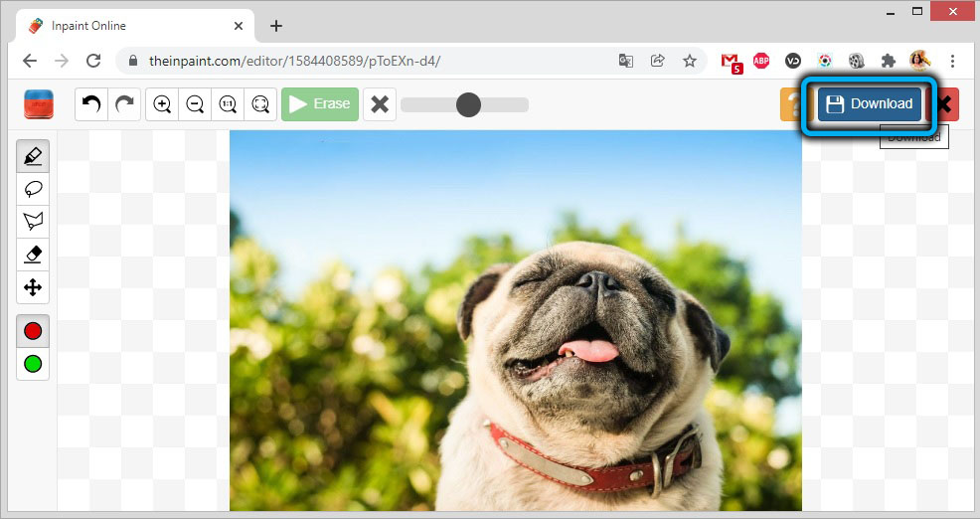Share this page via share icon
This screenshot has width=980, height=519.
[658, 61]
